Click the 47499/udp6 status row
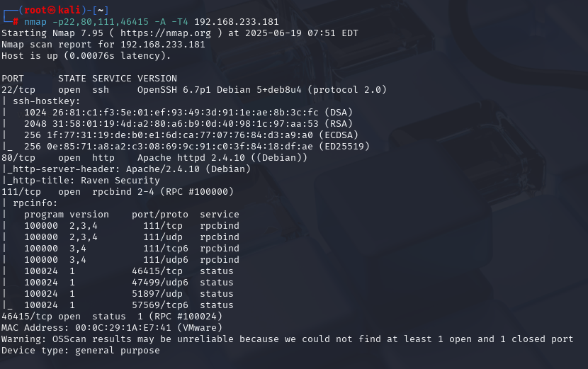This screenshot has width=588, height=369. 129,283
